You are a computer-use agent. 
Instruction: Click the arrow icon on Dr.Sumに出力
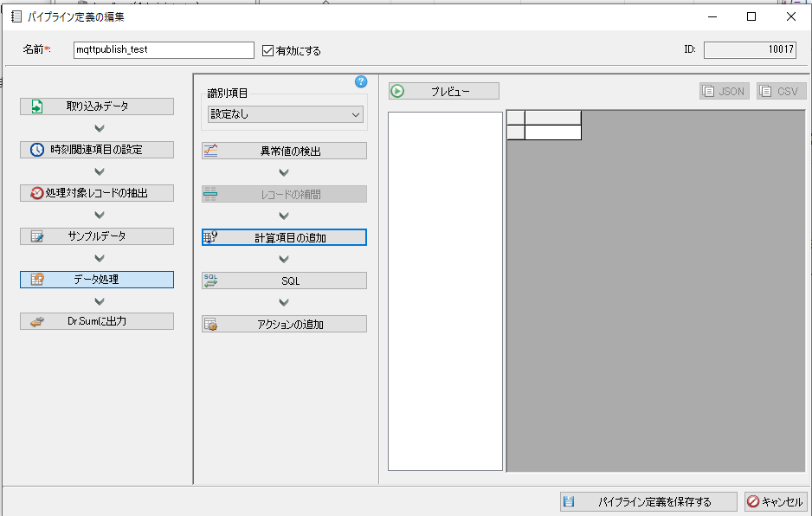[36, 321]
